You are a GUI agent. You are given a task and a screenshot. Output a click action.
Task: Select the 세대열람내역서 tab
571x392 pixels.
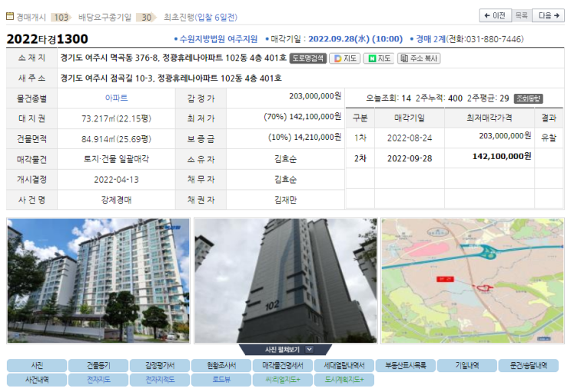click(x=344, y=365)
